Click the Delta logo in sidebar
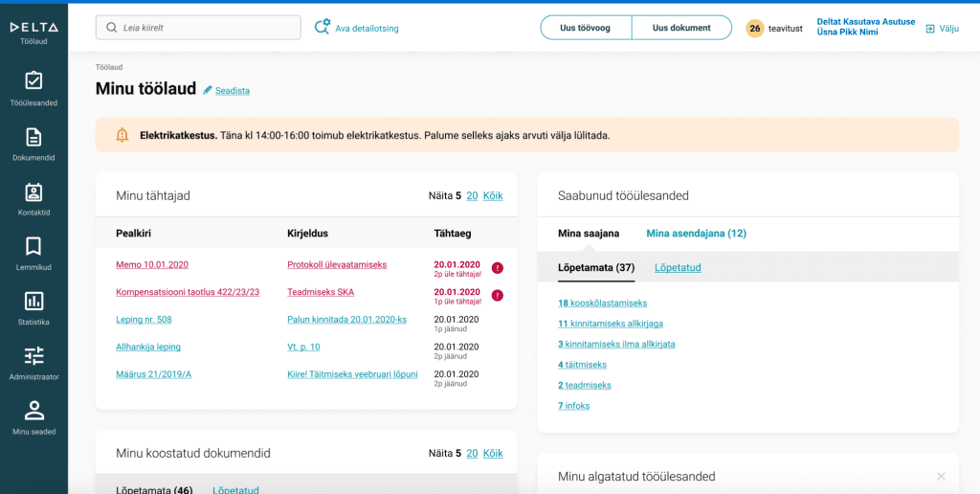Screen dimensions: 980x494 (33, 28)
